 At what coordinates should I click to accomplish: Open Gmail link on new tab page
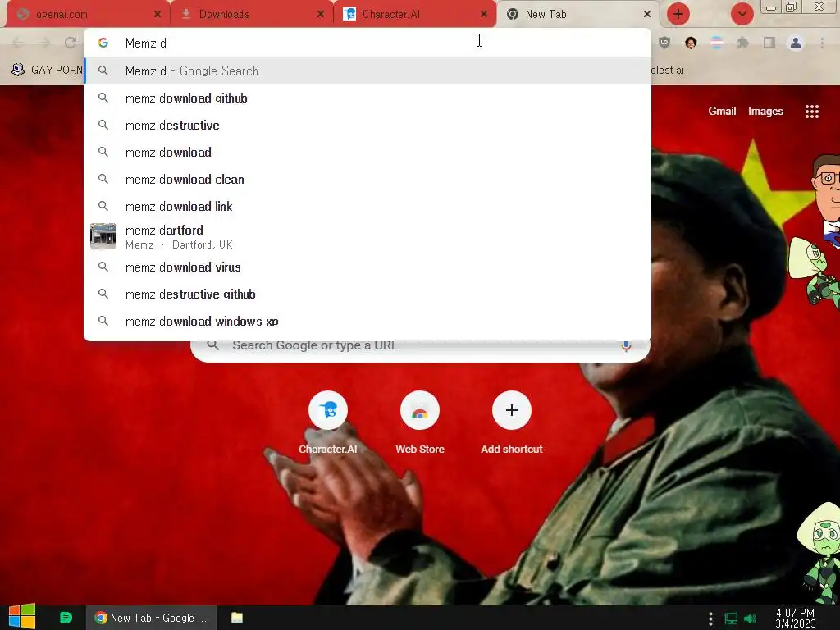pos(722,111)
